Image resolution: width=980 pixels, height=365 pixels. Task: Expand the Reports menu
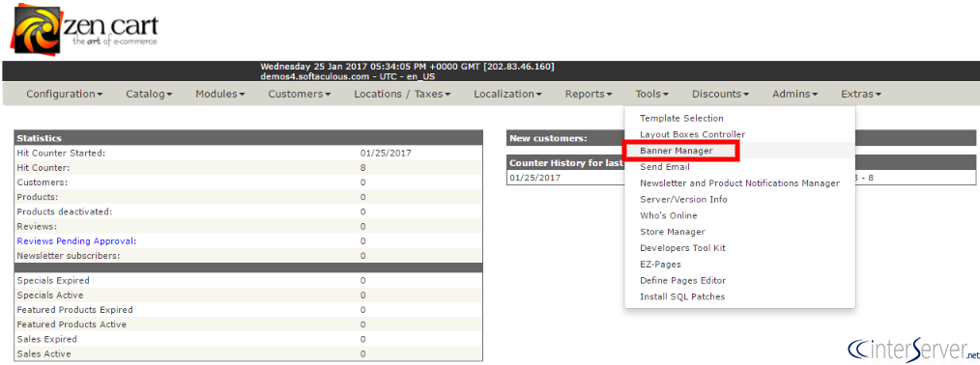tap(589, 95)
